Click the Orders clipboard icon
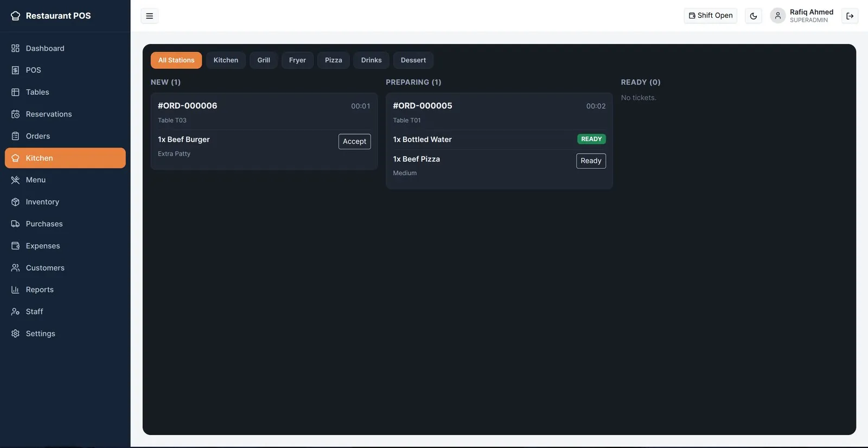 (15, 136)
